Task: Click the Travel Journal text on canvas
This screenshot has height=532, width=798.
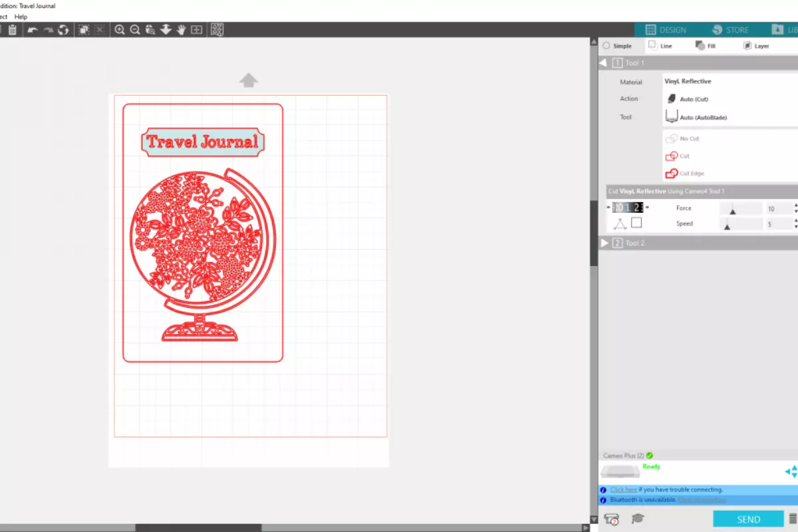Action: pos(202,142)
